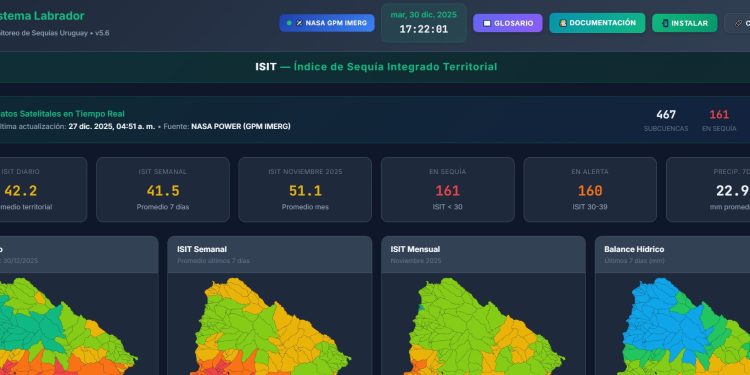Viewport: 750px width, 375px height.
Task: Click the Promedio 7 días caption
Action: (x=163, y=207)
